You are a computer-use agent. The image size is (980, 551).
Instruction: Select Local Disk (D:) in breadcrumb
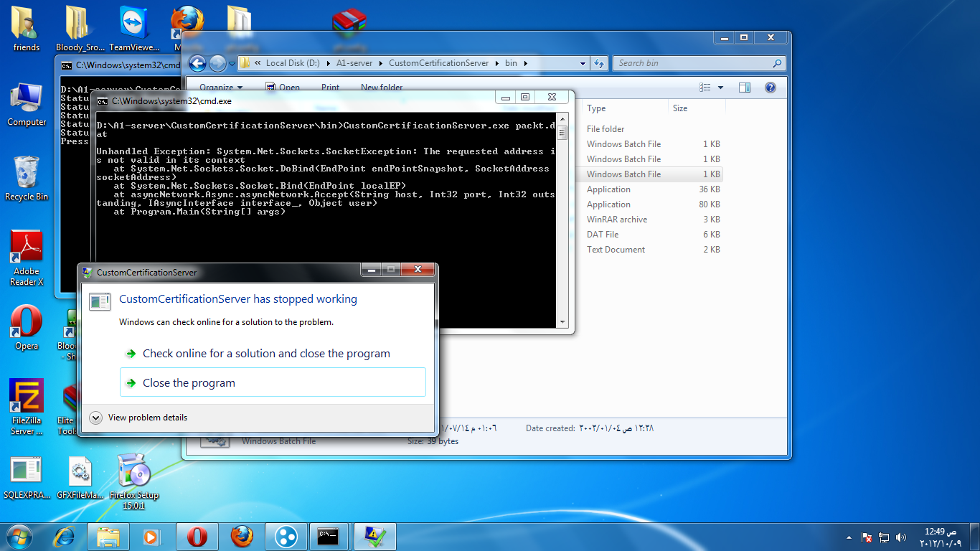(293, 63)
